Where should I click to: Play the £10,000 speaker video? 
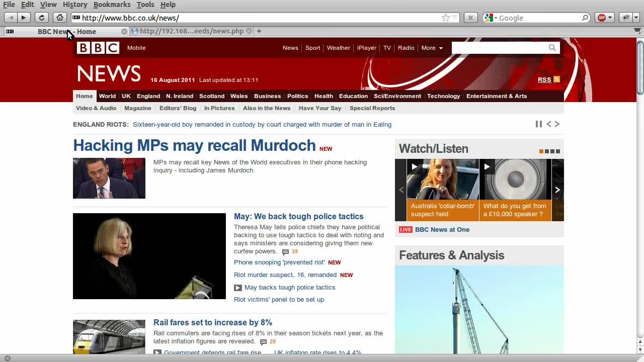(487, 167)
